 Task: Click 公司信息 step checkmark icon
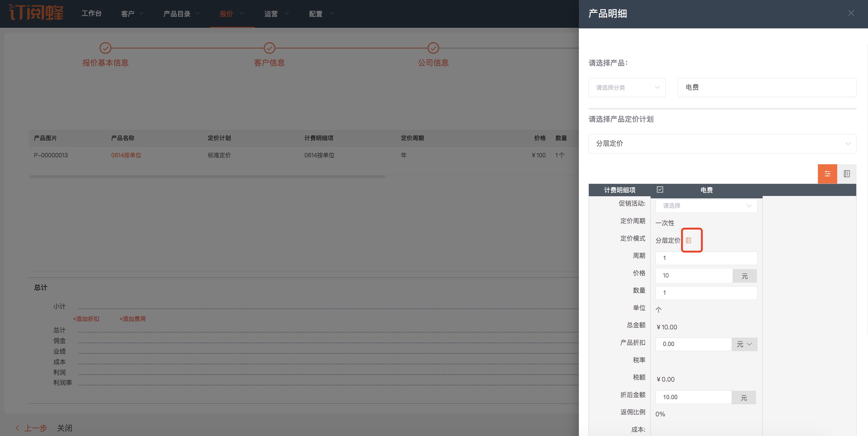click(433, 48)
